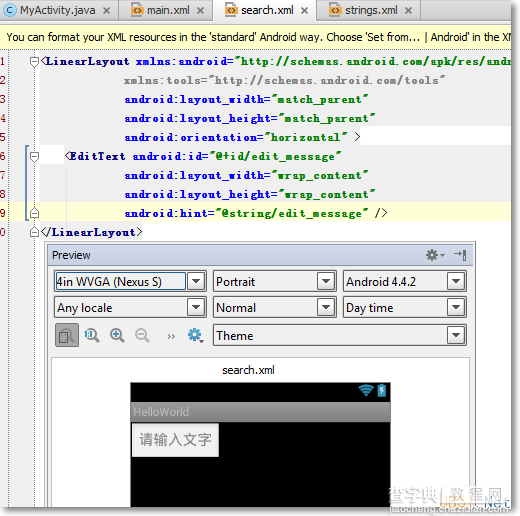Image resolution: width=520 pixels, height=516 pixels.
Task: Open the Theme selection dropdown
Action: click(x=339, y=335)
